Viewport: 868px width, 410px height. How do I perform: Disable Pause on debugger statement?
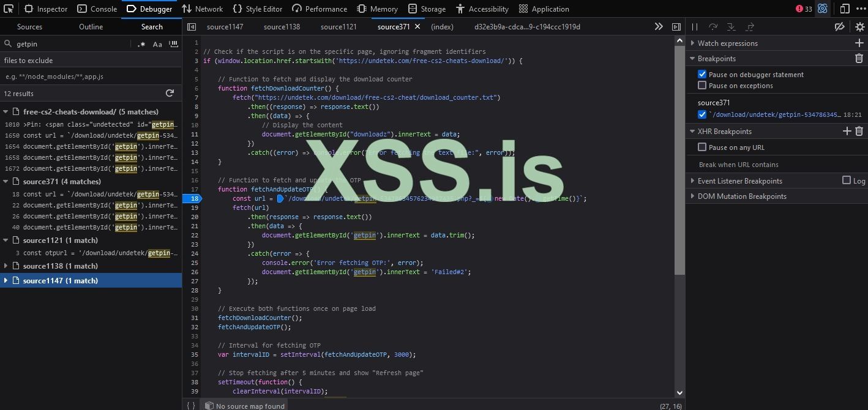[702, 74]
